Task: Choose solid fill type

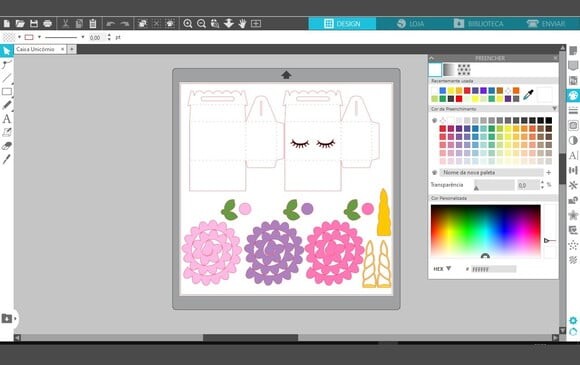Action: point(435,69)
